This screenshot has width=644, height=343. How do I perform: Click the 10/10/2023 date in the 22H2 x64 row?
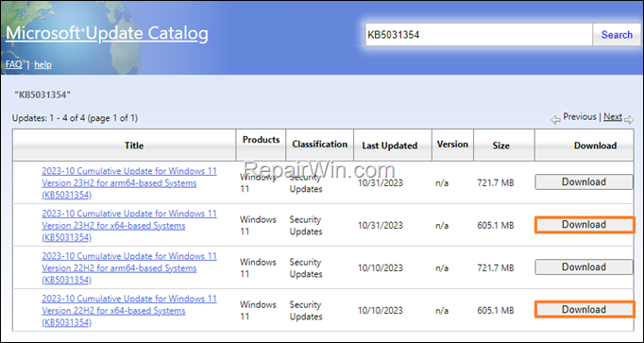click(x=381, y=311)
